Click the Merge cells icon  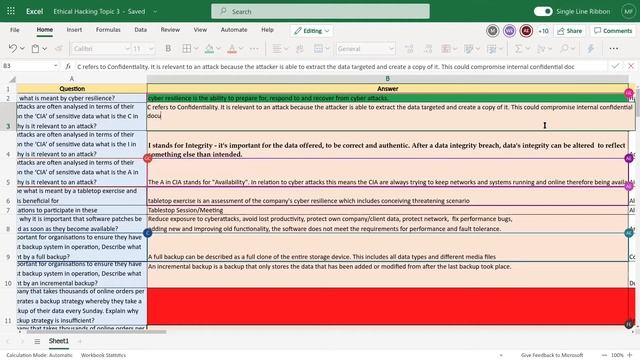point(318,49)
